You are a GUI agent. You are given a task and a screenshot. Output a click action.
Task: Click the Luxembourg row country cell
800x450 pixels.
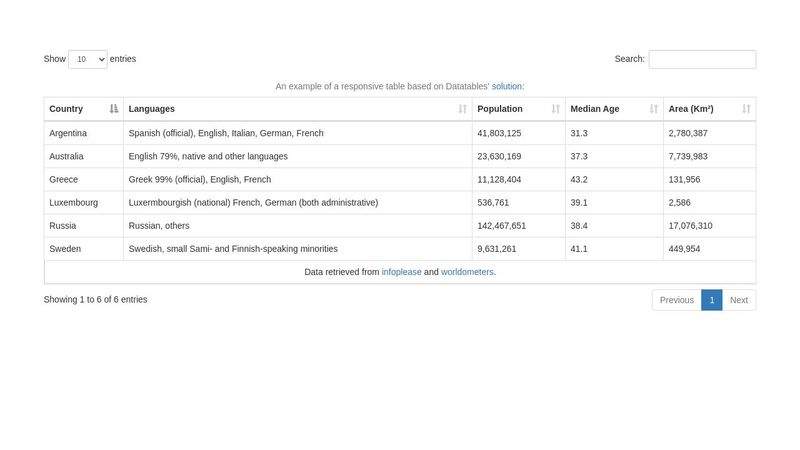[x=84, y=203]
